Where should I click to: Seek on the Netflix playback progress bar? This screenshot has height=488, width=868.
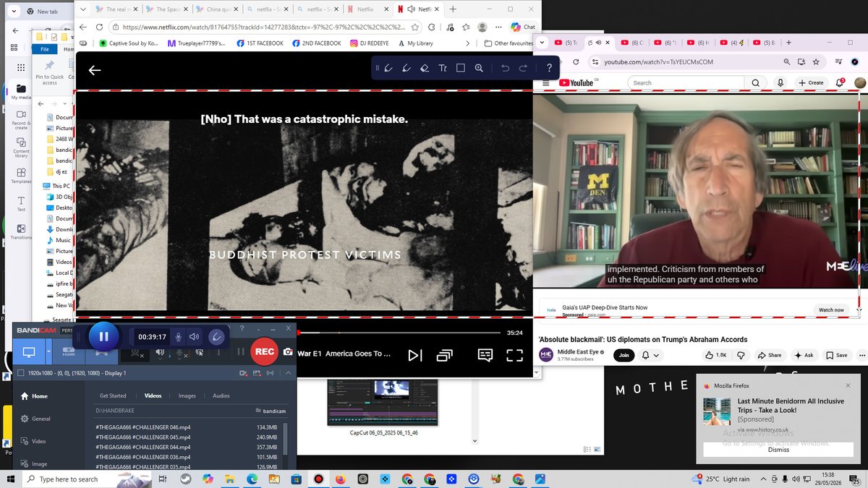pyautogui.click(x=399, y=333)
